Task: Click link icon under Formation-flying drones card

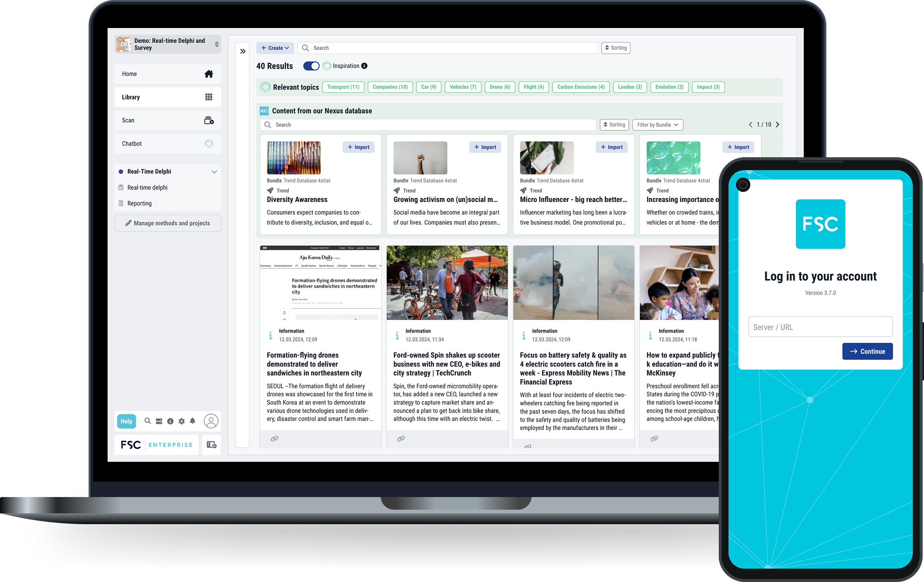Action: pyautogui.click(x=274, y=439)
